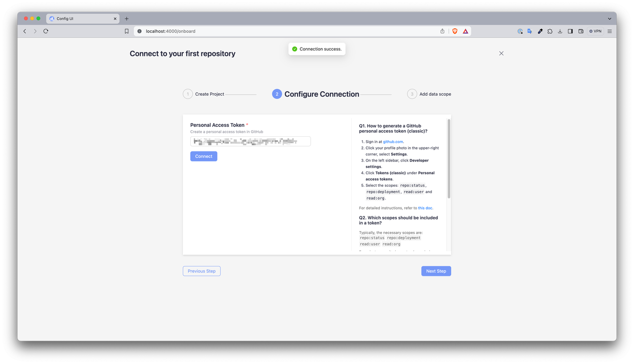Open Brave Rewards triangle icon

[465, 31]
